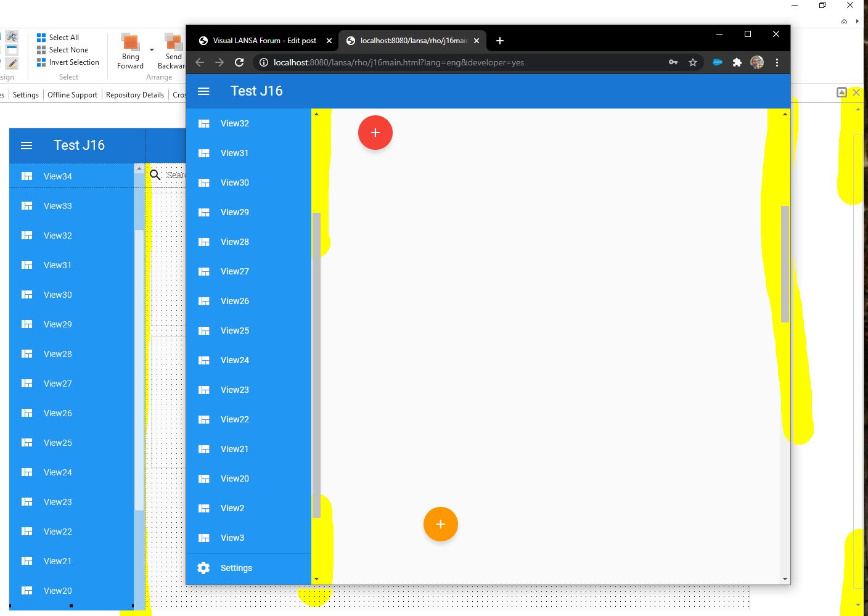This screenshot has height=616, width=868.
Task: Open a new browser tab
Action: coord(500,41)
